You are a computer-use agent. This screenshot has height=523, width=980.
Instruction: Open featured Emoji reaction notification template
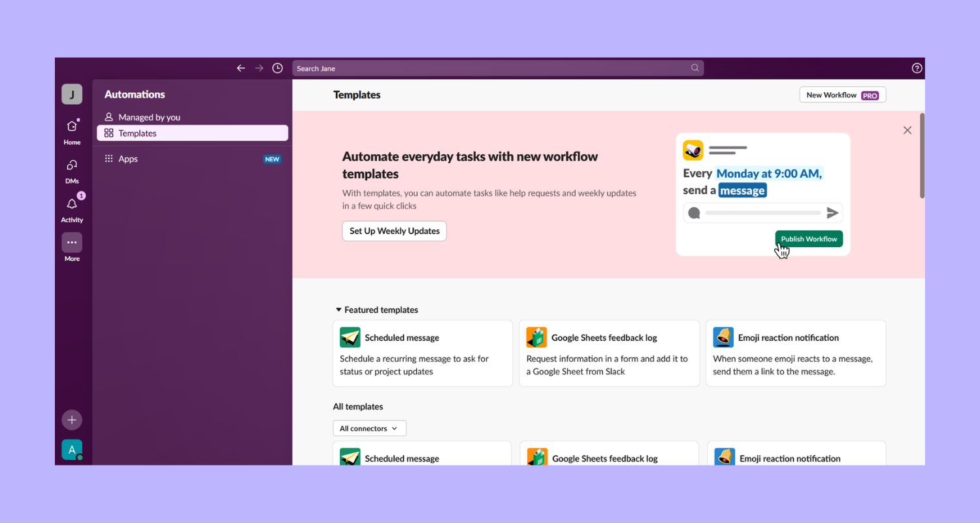796,353
